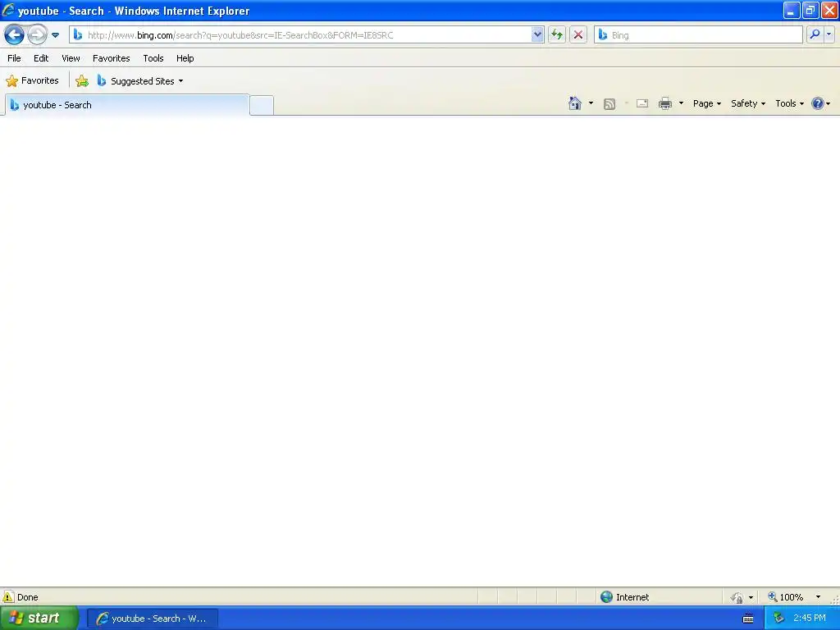Click the Done status text
The height and width of the screenshot is (630, 840).
[x=27, y=597]
